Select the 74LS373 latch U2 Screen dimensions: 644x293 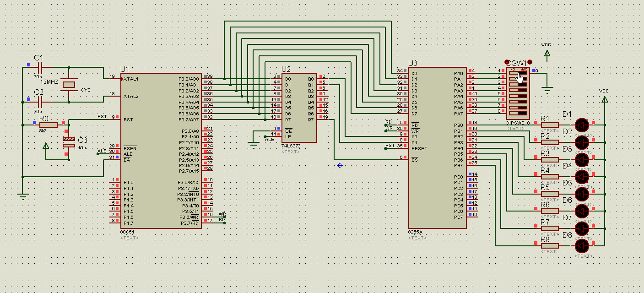pyautogui.click(x=299, y=108)
